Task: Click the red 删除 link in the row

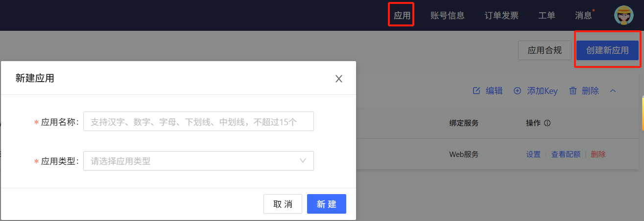Action: (x=598, y=154)
